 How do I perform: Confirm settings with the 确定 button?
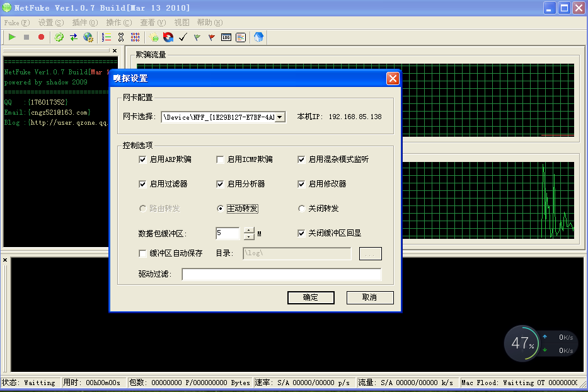[x=311, y=297]
